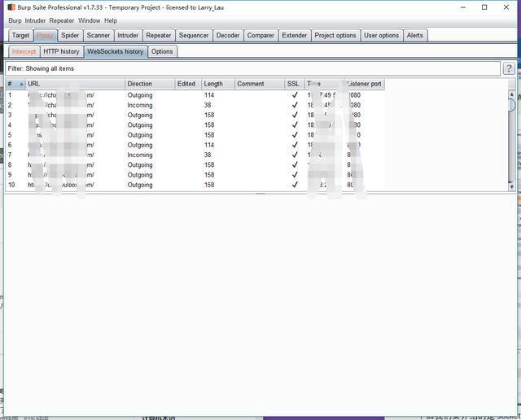Open the Burp menu
The image size is (521, 420).
[15, 20]
